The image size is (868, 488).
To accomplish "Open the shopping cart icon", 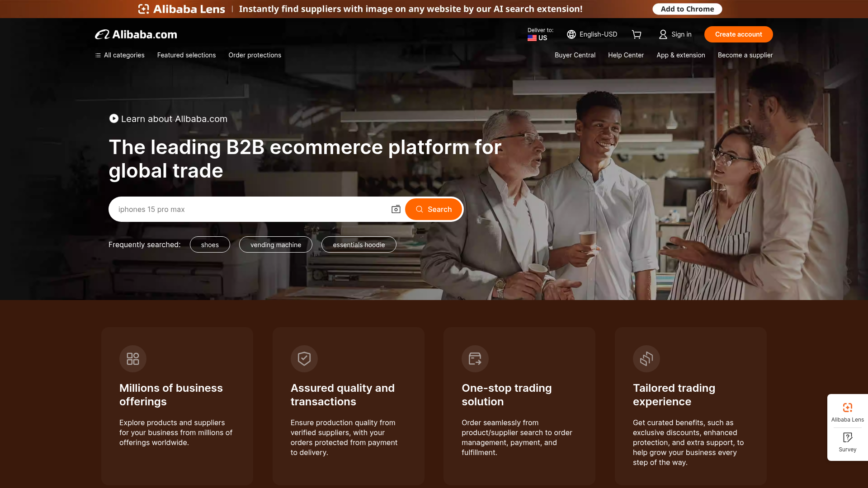I will tap(637, 34).
